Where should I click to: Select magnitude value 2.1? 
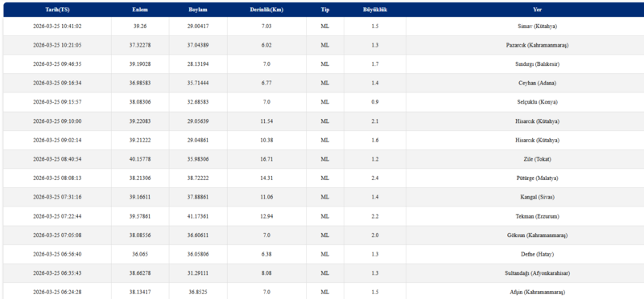click(374, 121)
